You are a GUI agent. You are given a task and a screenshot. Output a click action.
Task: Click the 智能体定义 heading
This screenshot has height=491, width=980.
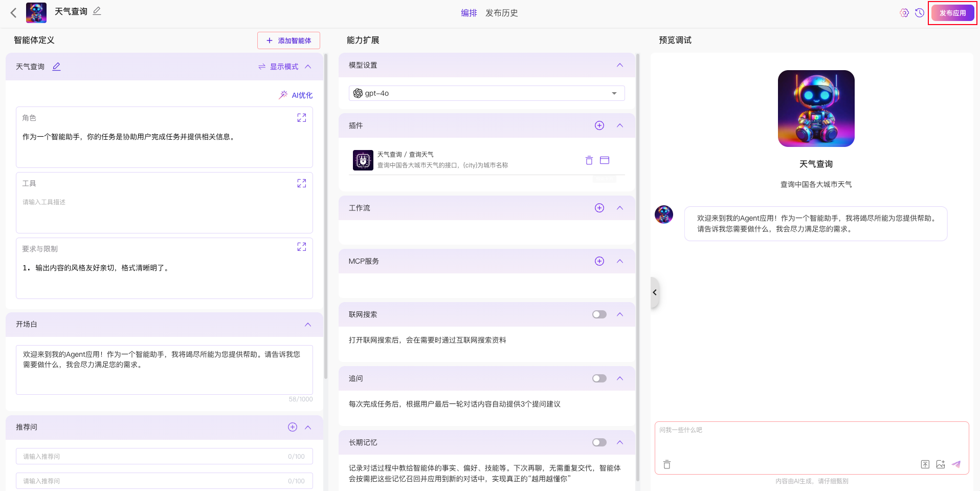(34, 40)
